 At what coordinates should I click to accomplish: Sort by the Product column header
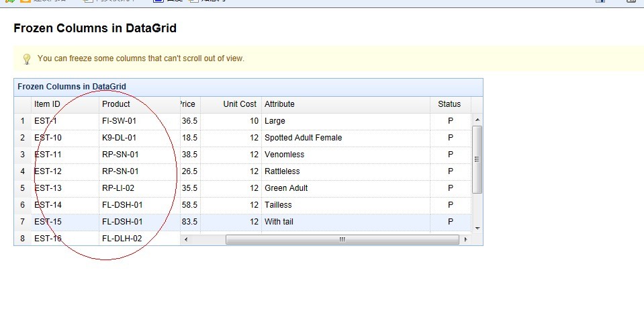click(116, 104)
